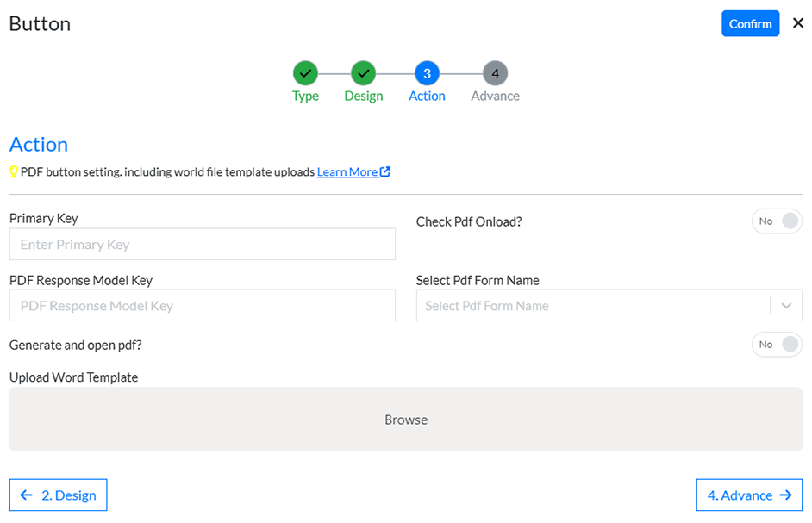Switch to the Advance step label
Image resolution: width=812 pixels, height=523 pixels.
[495, 96]
